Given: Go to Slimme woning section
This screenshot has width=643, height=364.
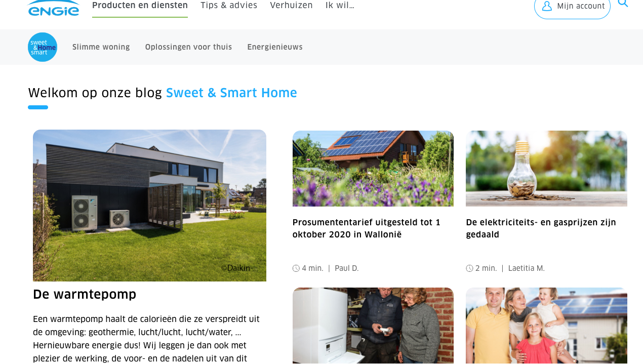Looking at the screenshot, I should pyautogui.click(x=101, y=47).
